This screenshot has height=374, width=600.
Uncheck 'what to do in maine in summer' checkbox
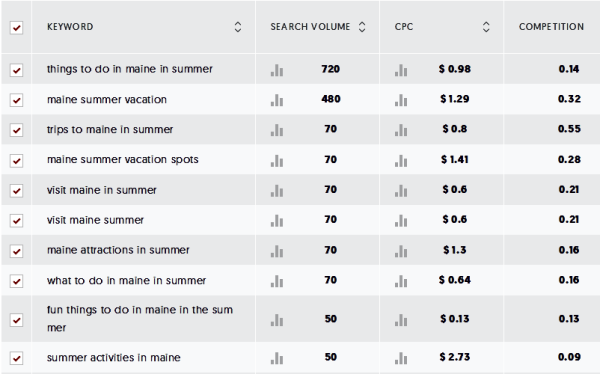tap(16, 281)
